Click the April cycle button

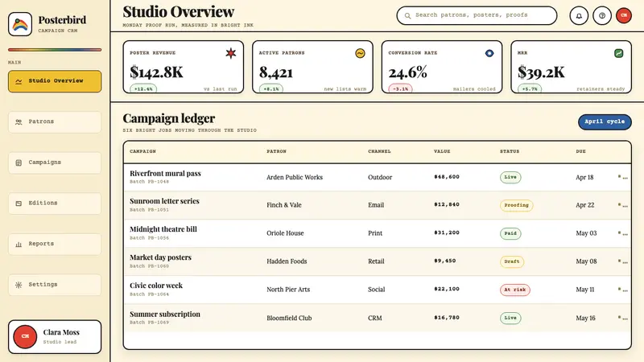[x=605, y=122]
